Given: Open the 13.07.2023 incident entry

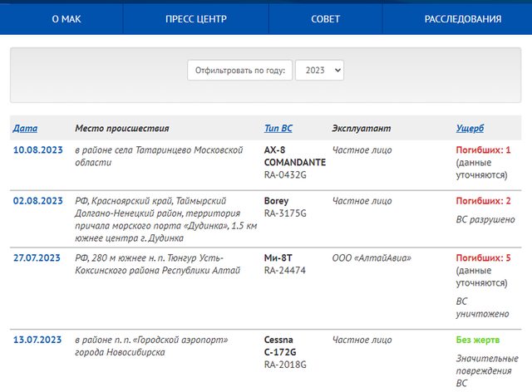Looking at the screenshot, I should tap(37, 340).
